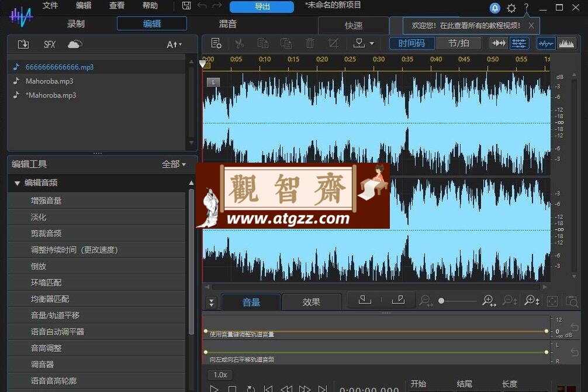Select the 音量 keyframe tab

coord(251,302)
